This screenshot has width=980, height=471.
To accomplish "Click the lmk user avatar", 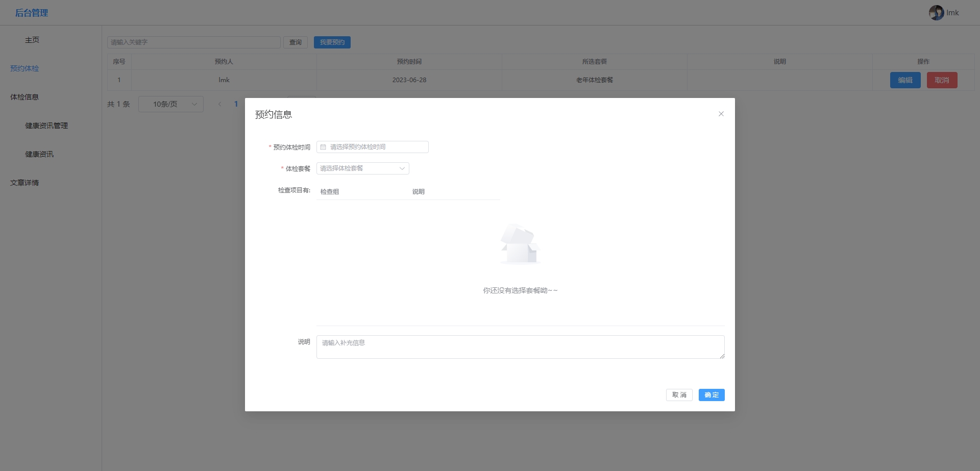I will pyautogui.click(x=936, y=13).
